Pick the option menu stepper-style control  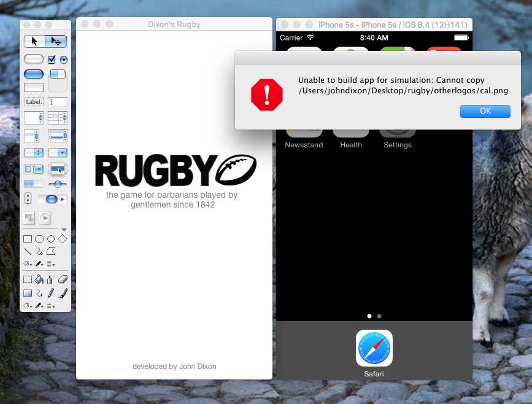34,152
